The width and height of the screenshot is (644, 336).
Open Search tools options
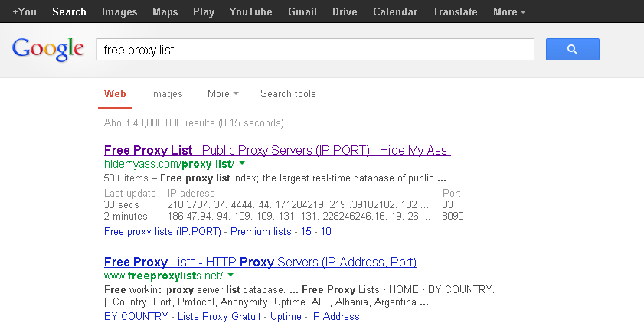[x=288, y=93]
